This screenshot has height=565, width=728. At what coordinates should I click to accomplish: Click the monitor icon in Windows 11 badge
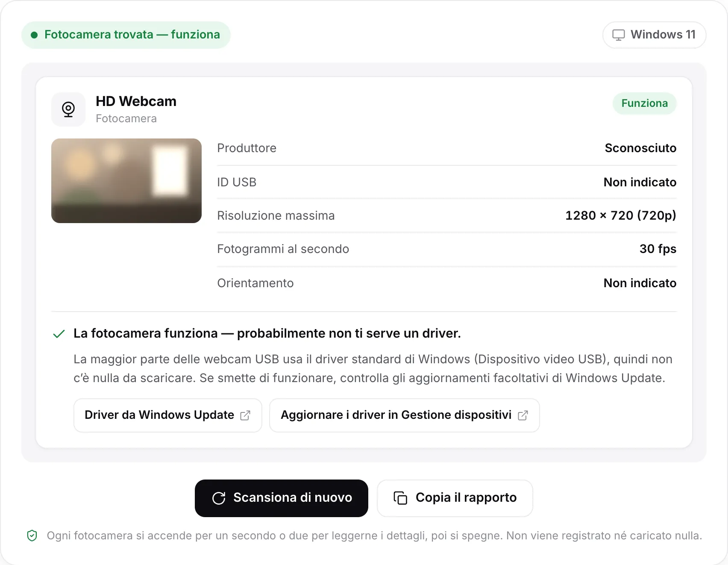(x=618, y=35)
